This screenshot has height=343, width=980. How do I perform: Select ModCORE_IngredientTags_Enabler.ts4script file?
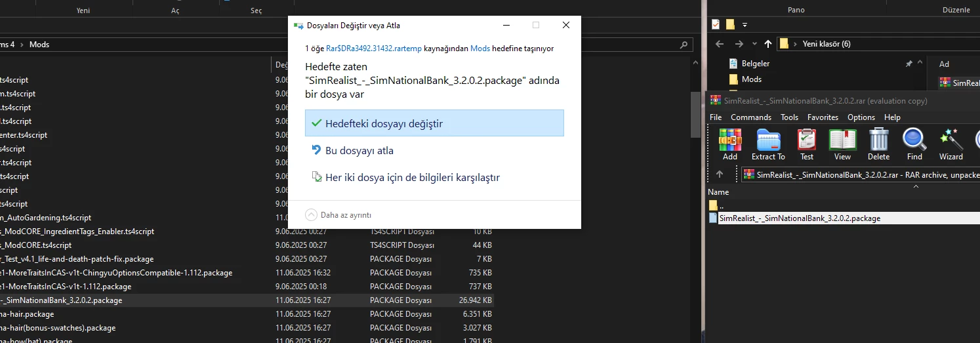coord(77,232)
